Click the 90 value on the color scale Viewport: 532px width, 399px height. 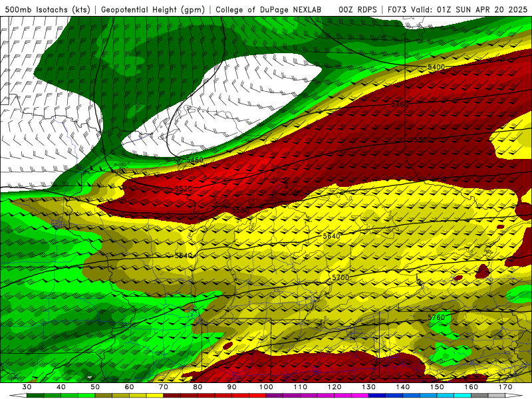[231, 387]
